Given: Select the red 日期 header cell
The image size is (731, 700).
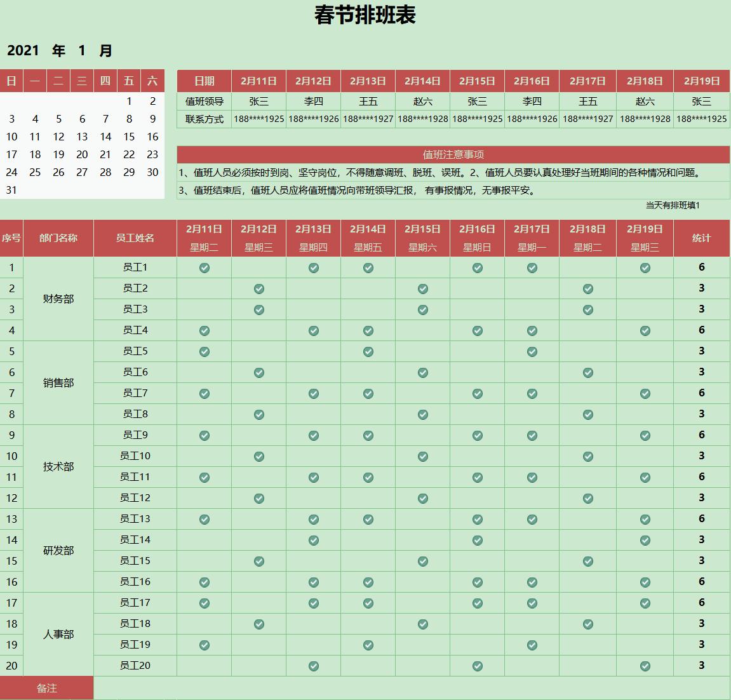Looking at the screenshot, I should click(x=203, y=81).
